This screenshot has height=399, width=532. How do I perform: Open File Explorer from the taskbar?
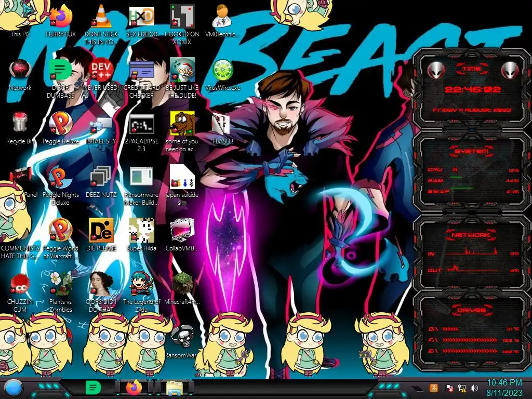pyautogui.click(x=174, y=388)
